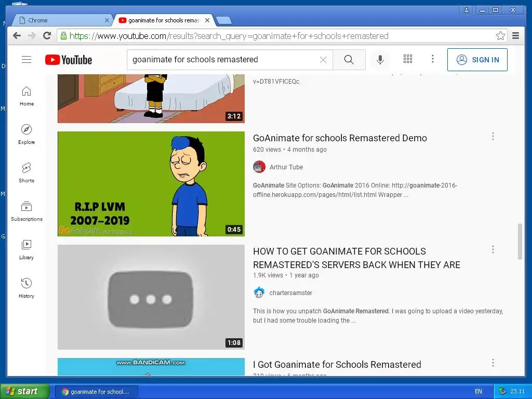Open the 3:12 bedroom video thumbnail

point(151,99)
